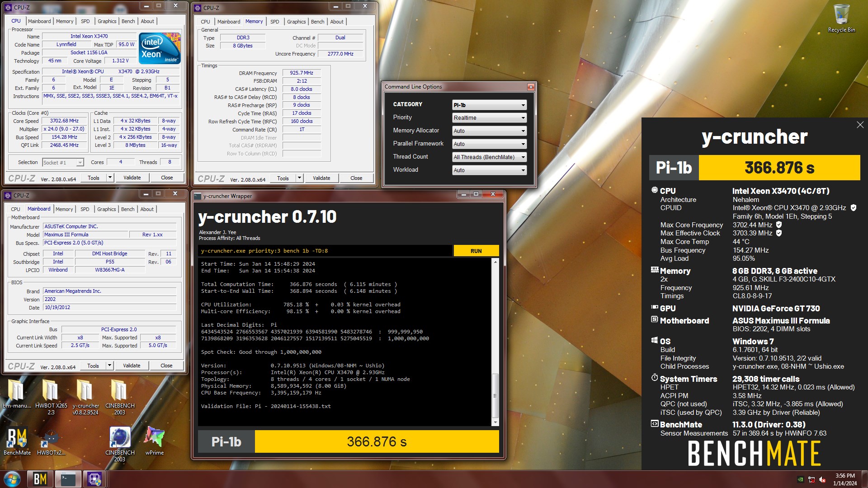
Task: Open the Windows Start menu orb
Action: pyautogui.click(x=12, y=479)
